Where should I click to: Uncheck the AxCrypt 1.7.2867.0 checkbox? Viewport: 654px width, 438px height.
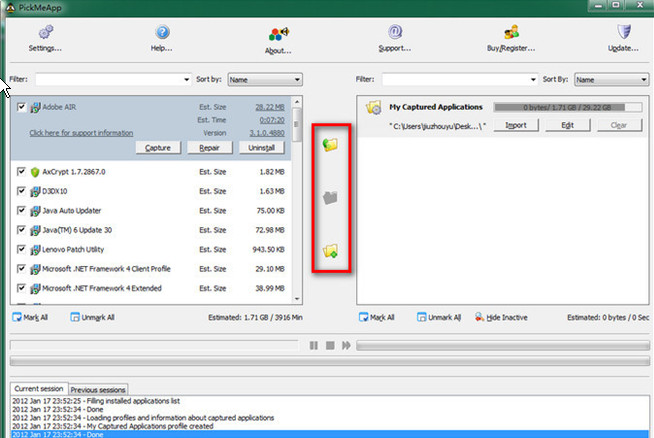[x=21, y=171]
